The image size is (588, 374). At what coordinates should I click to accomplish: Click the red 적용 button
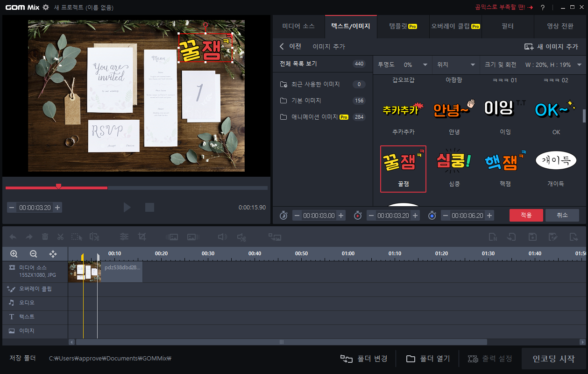[526, 215]
